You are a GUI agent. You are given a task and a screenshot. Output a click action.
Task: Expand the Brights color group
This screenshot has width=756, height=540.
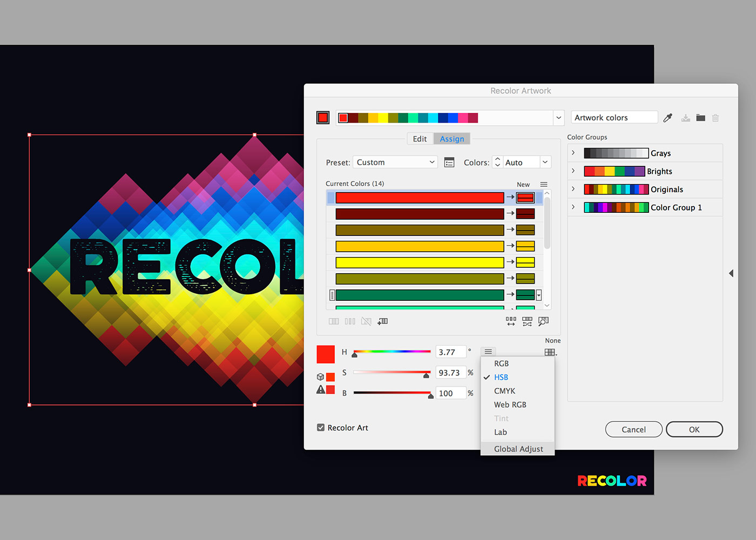pyautogui.click(x=573, y=171)
